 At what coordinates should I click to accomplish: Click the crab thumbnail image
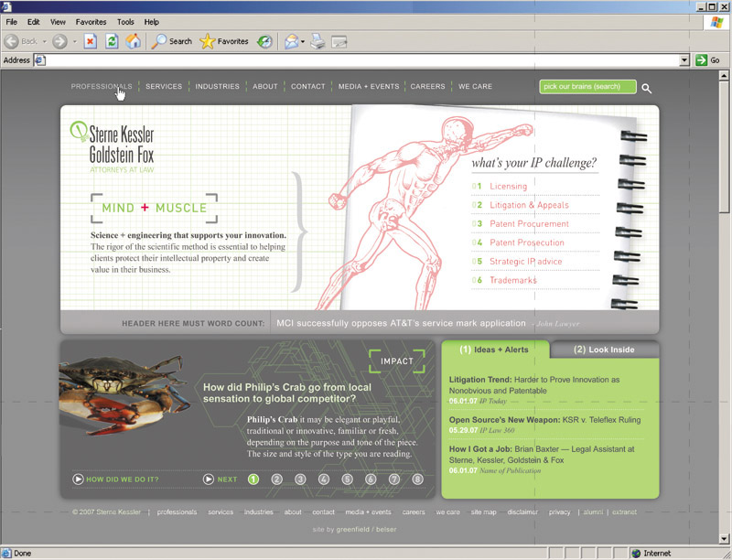(124, 394)
